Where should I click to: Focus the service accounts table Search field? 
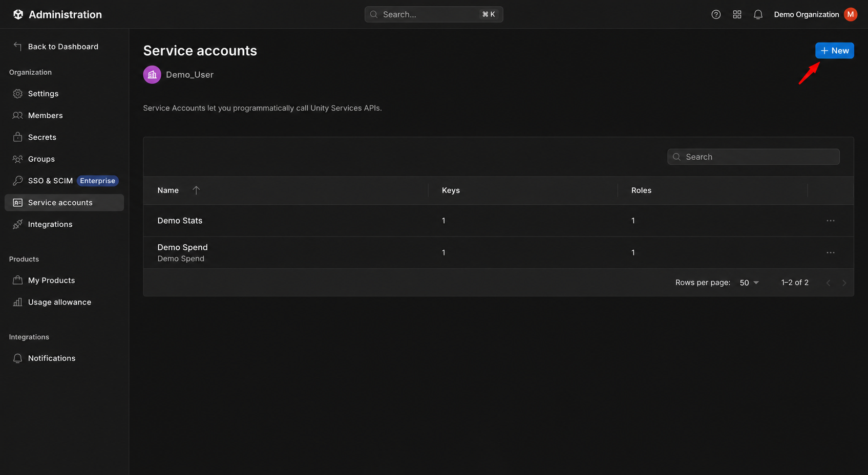[x=753, y=157]
